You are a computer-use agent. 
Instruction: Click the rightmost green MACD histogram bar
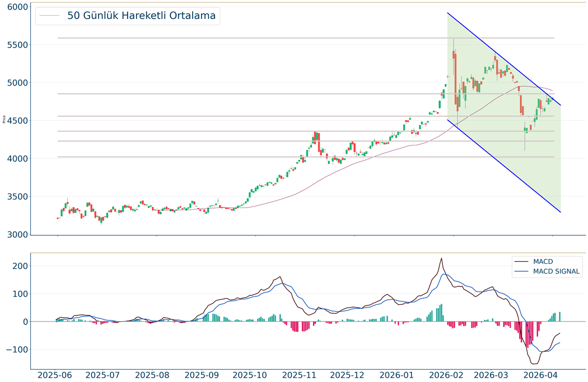pos(559,317)
